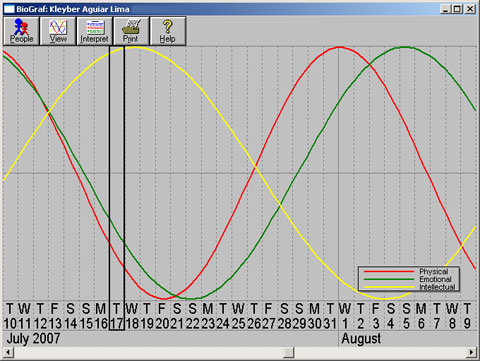Click the scrollbar right arrow
480x361 pixels.
[471, 352]
